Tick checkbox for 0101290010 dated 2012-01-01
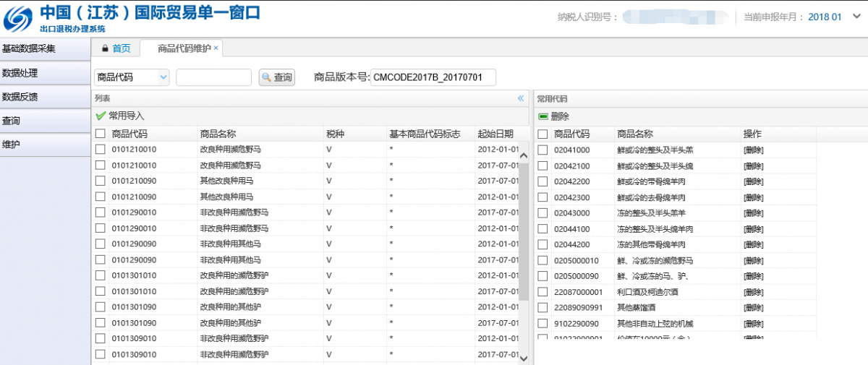The width and height of the screenshot is (868, 365). (101, 228)
